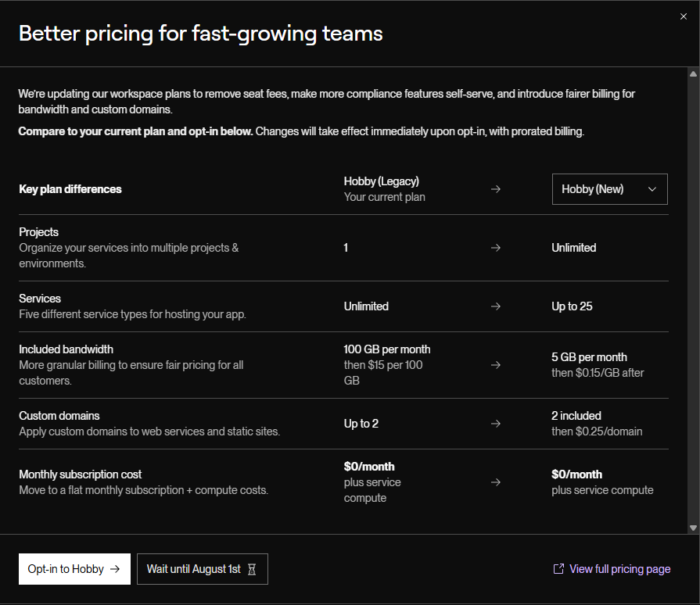Click the hourglass icon on the Wait button
This screenshot has width=700, height=605.
252,569
